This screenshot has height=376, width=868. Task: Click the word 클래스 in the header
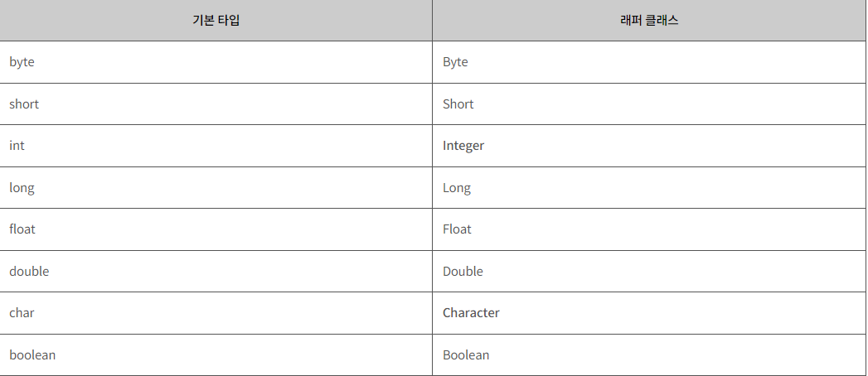[x=662, y=21]
